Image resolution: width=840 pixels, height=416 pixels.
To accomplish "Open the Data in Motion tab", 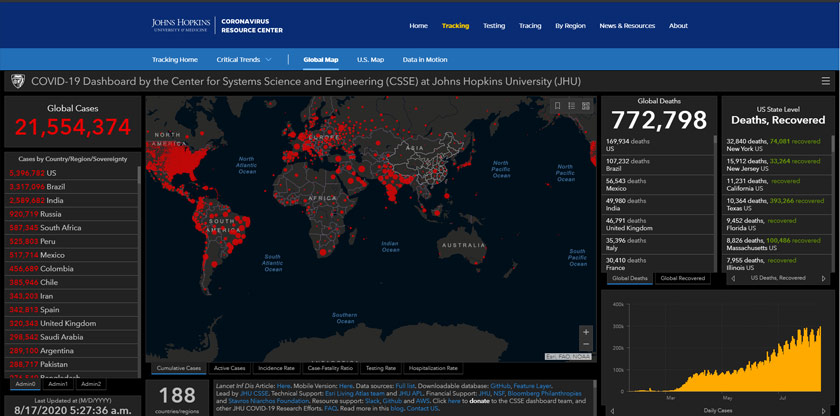I will 425,59.
